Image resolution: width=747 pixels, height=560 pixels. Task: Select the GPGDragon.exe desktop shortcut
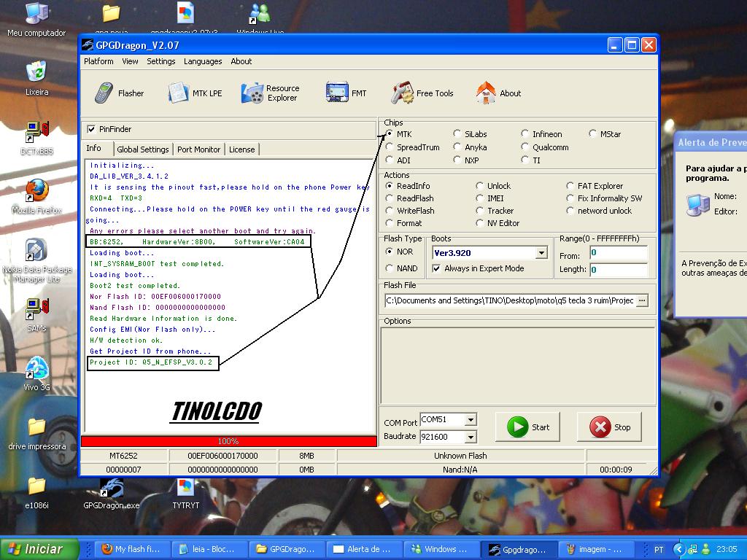(x=112, y=493)
